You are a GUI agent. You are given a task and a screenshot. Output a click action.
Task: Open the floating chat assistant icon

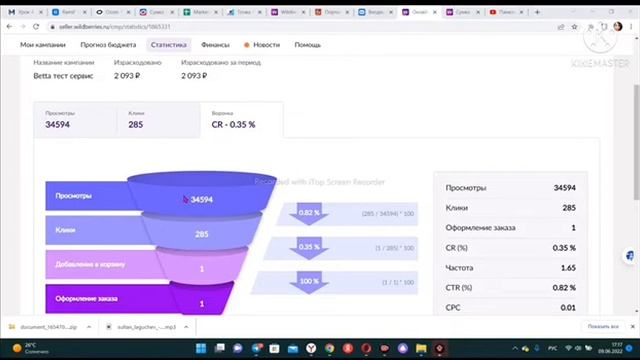tap(630, 256)
